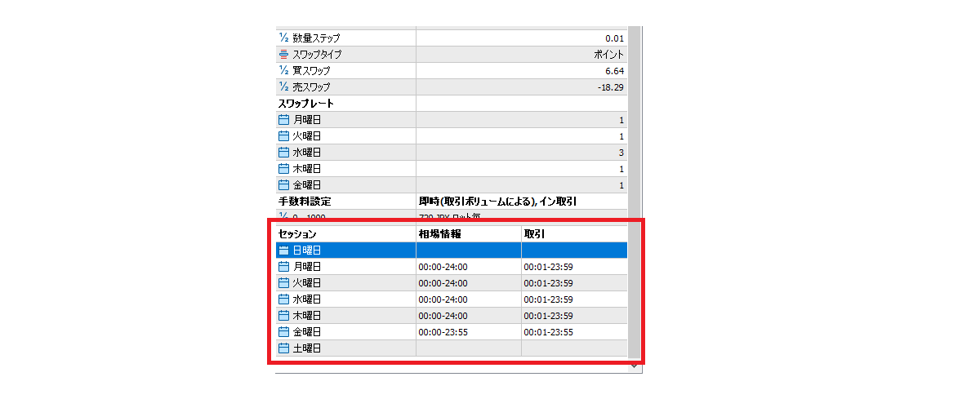Click calendar icon of 火曜日 under スワップレート
Screen dimensions: 980x408
pyautogui.click(x=284, y=135)
